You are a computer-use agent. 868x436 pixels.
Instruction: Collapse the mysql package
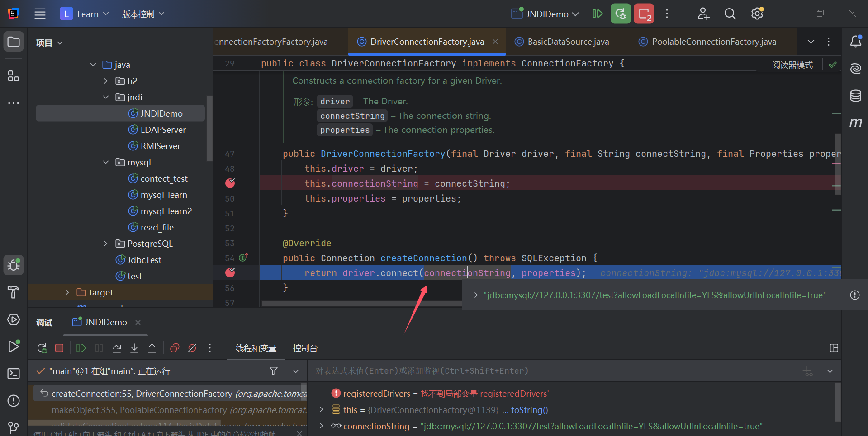point(106,162)
